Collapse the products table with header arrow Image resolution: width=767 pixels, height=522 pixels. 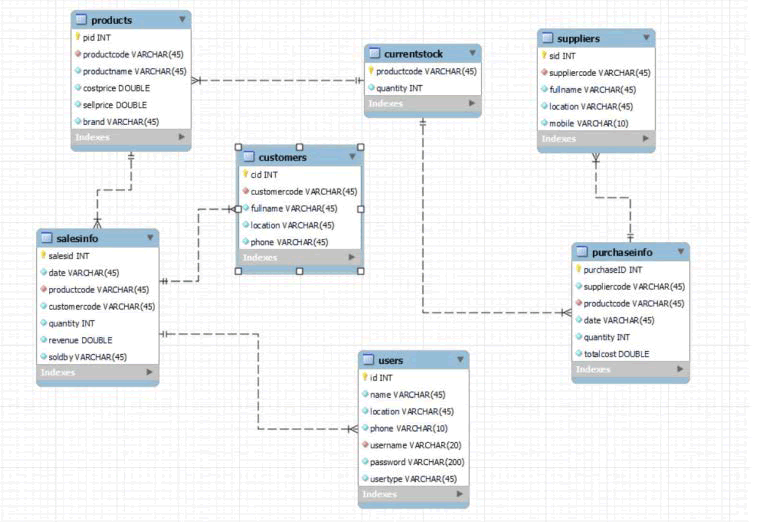pos(182,20)
